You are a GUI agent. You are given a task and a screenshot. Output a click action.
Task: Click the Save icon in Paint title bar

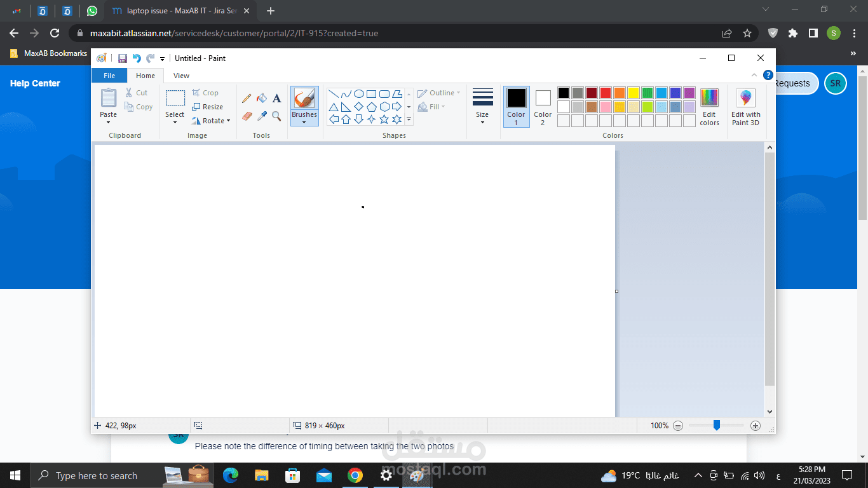coord(123,58)
